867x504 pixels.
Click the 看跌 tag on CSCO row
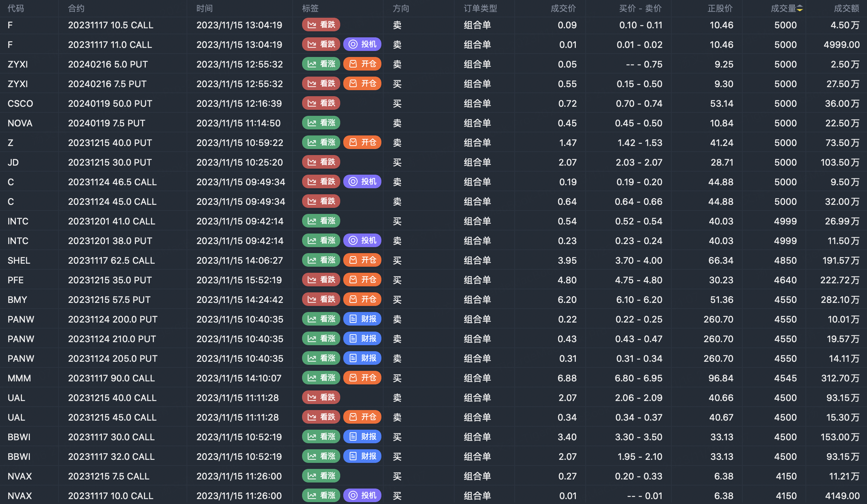(x=321, y=103)
